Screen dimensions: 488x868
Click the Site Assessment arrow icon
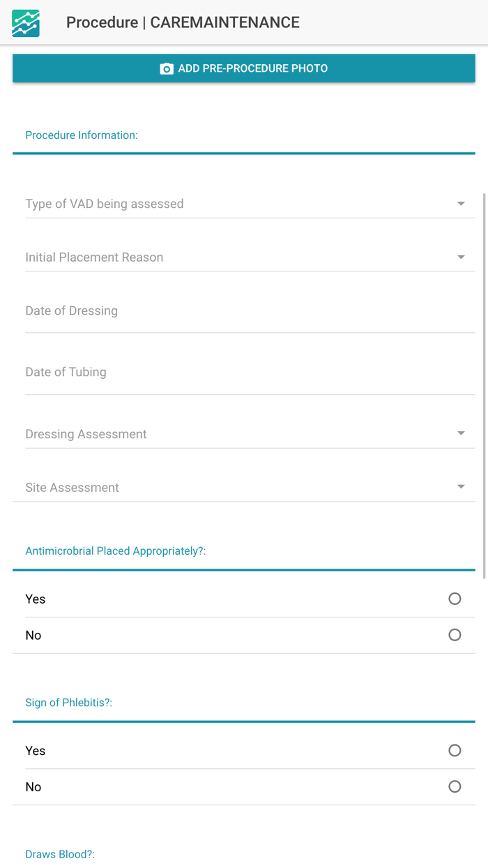(x=461, y=487)
